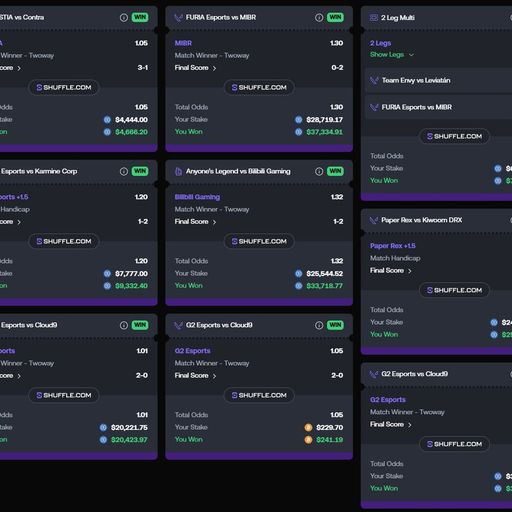The height and width of the screenshot is (512, 512).
Task: Expand Final Score on the Paper Rex +1.5 card
Action: (x=391, y=271)
